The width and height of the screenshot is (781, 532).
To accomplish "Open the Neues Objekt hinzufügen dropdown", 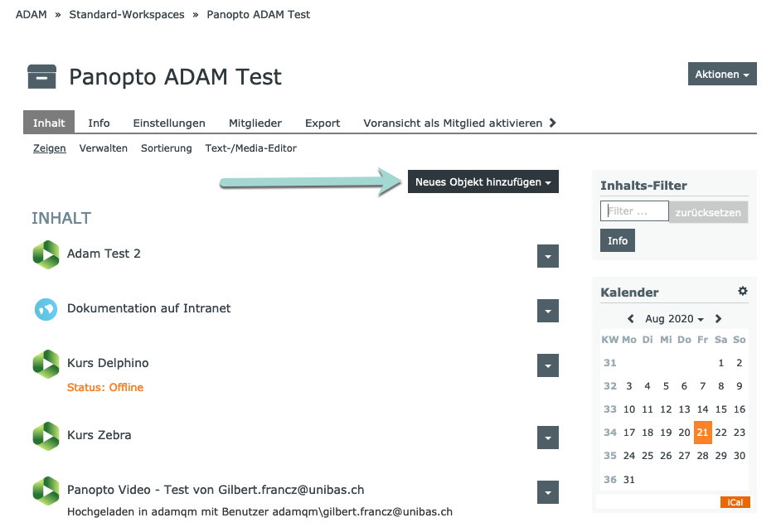I will tap(483, 182).
